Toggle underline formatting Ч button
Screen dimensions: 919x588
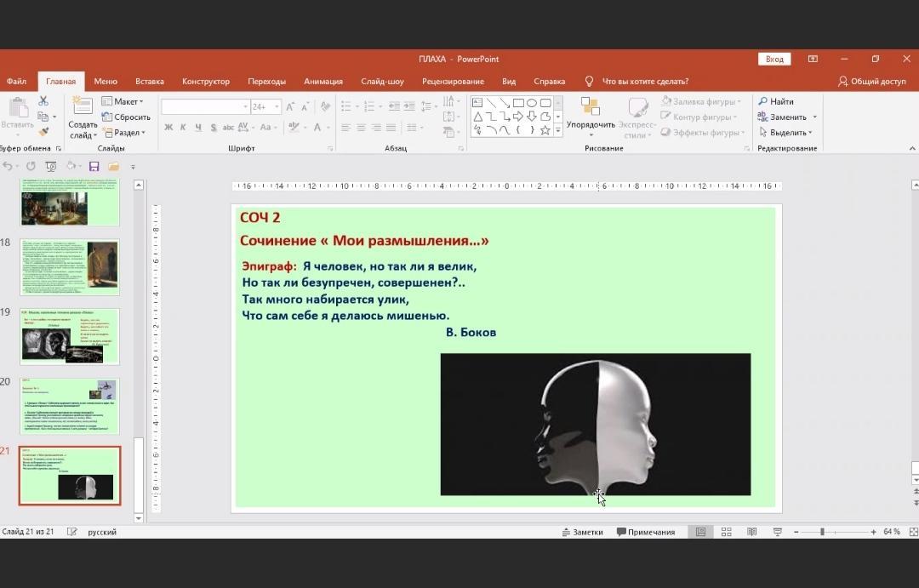(x=198, y=128)
